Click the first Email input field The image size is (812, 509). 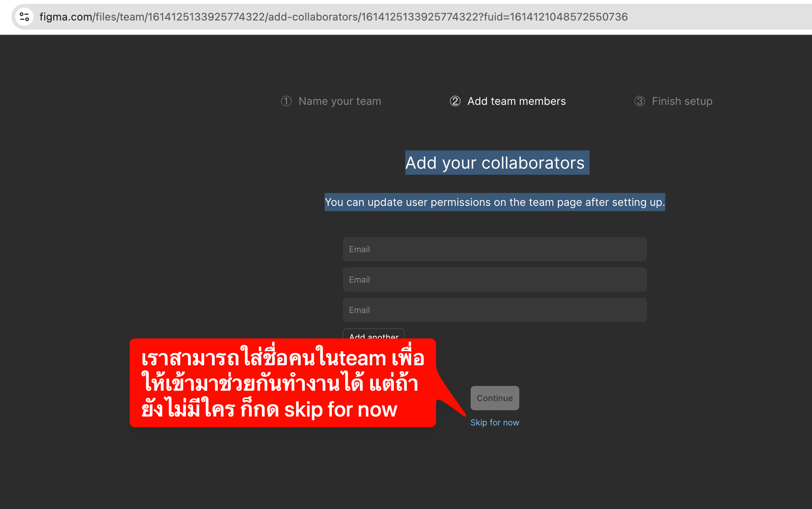pos(495,249)
